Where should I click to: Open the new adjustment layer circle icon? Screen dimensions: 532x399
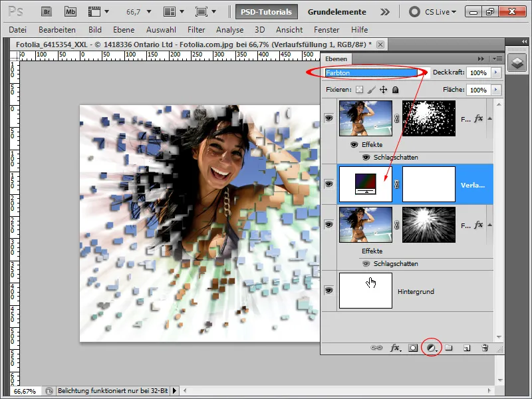click(x=430, y=347)
